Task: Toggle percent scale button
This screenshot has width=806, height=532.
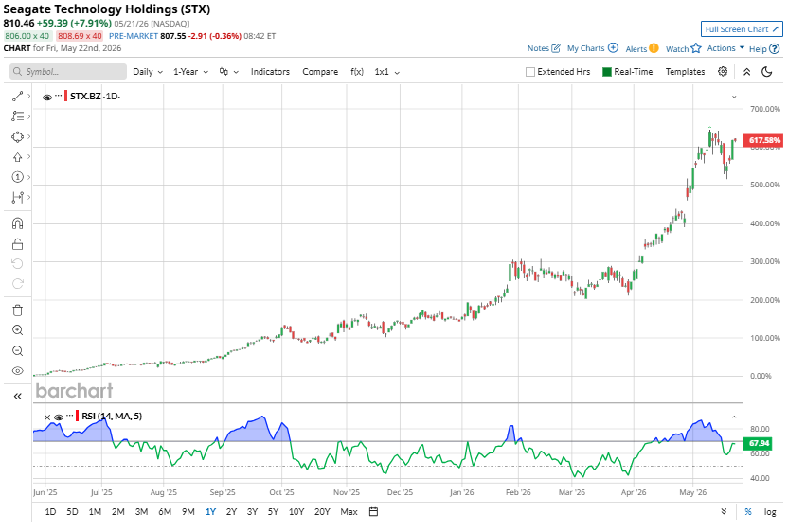Action: tap(748, 511)
